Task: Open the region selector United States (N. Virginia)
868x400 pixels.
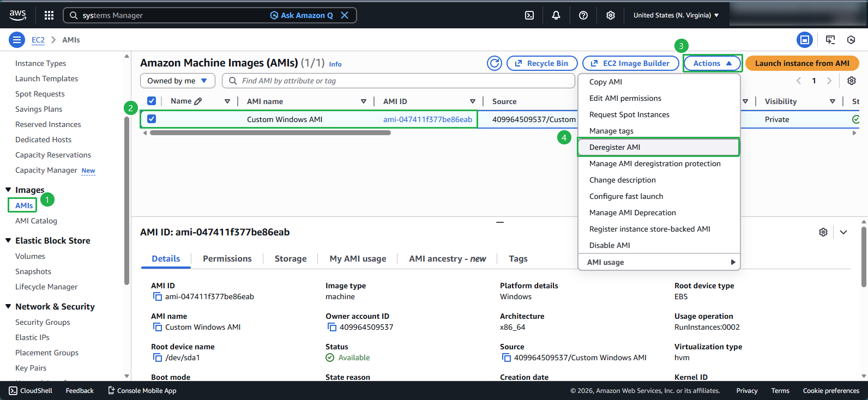Action: coord(676,15)
